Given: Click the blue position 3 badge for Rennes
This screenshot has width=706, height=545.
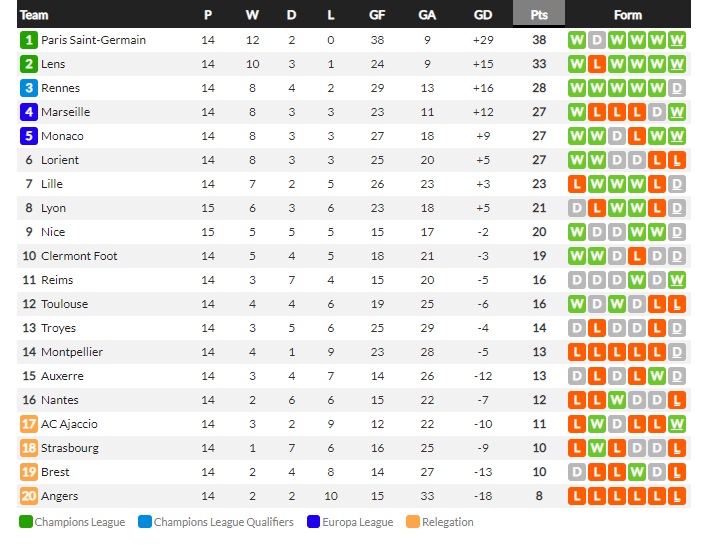Looking at the screenshot, I should click(29, 88).
